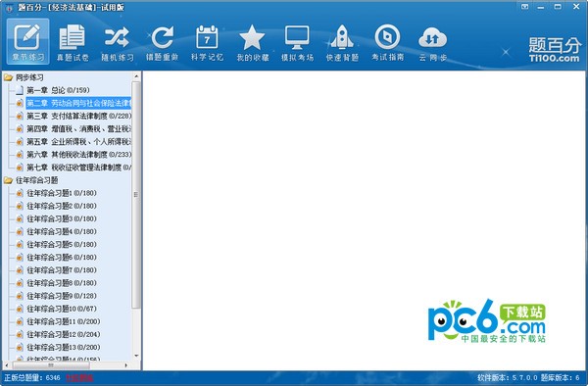Click 云同步 cloud sync icon
The image size is (588, 386).
[x=433, y=42]
